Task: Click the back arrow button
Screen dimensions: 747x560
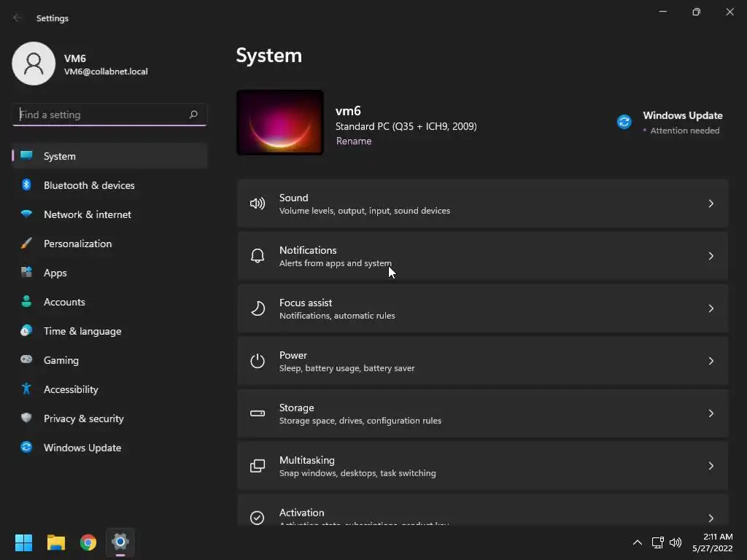Action: tap(18, 18)
